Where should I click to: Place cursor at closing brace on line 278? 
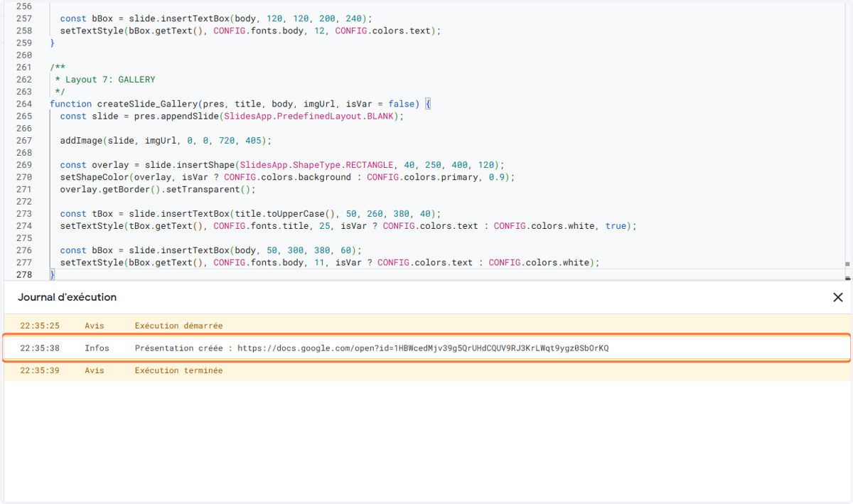[x=52, y=274]
